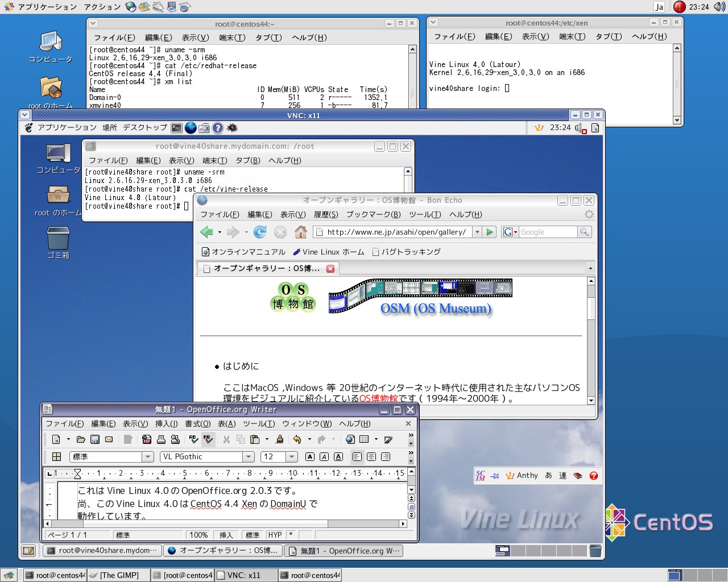Toggle Align Left in Writer toolbar
The width and height of the screenshot is (728, 582).
[357, 456]
